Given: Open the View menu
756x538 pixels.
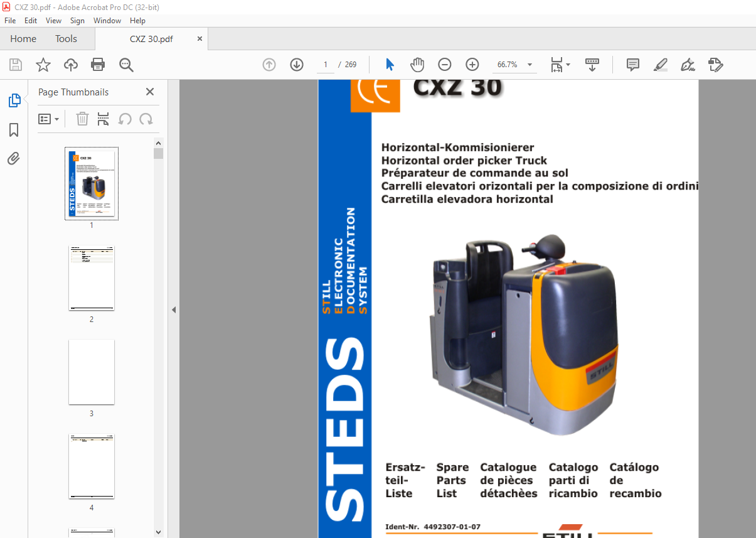Looking at the screenshot, I should coord(53,21).
